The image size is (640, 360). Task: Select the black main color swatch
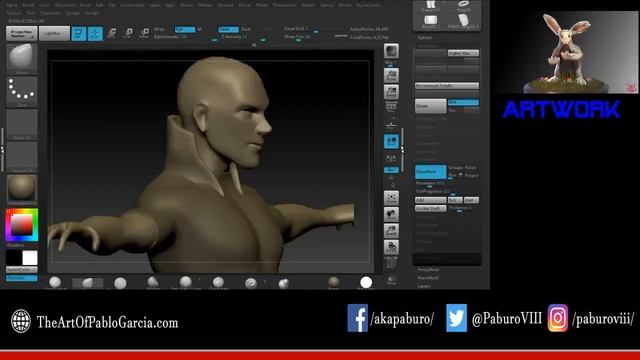coord(14,258)
